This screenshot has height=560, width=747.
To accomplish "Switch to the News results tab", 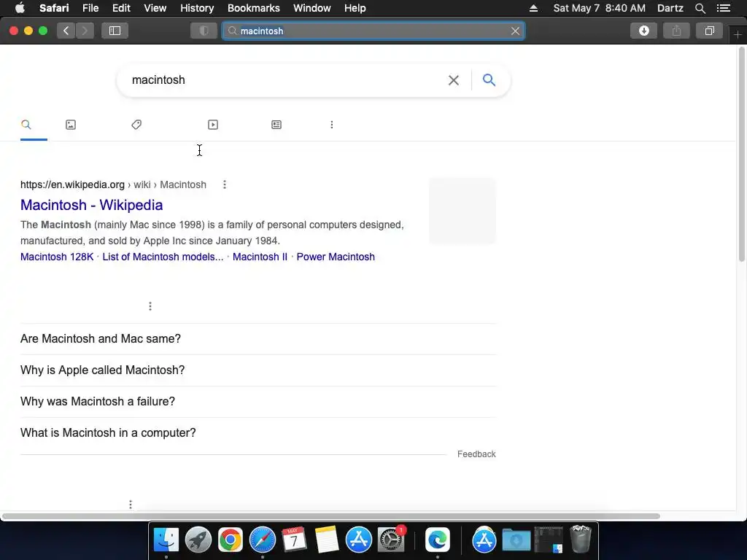I will click(276, 125).
